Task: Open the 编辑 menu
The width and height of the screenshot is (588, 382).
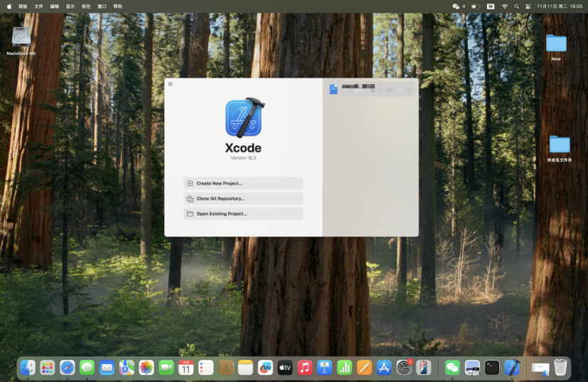Action: pyautogui.click(x=54, y=6)
